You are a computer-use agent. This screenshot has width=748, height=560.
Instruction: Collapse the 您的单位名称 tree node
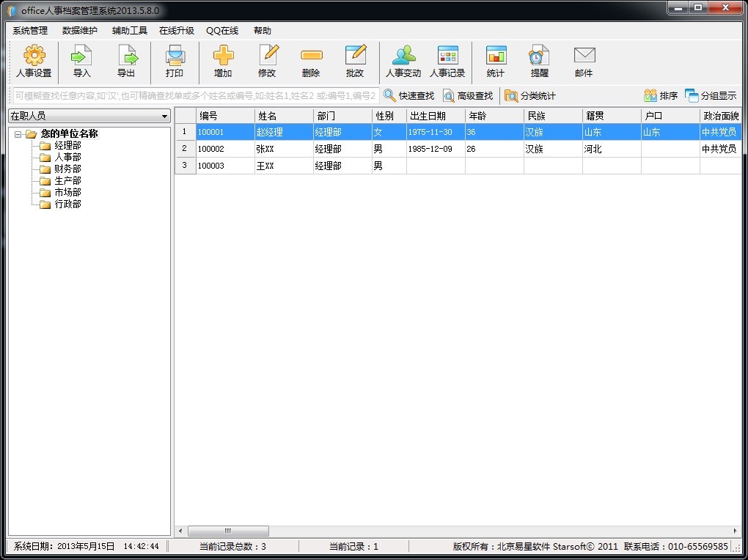(x=18, y=134)
